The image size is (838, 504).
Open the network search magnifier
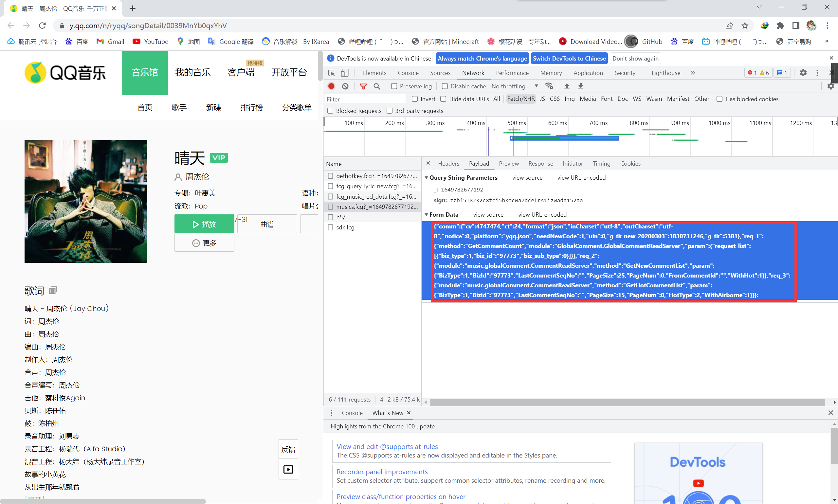coord(377,86)
